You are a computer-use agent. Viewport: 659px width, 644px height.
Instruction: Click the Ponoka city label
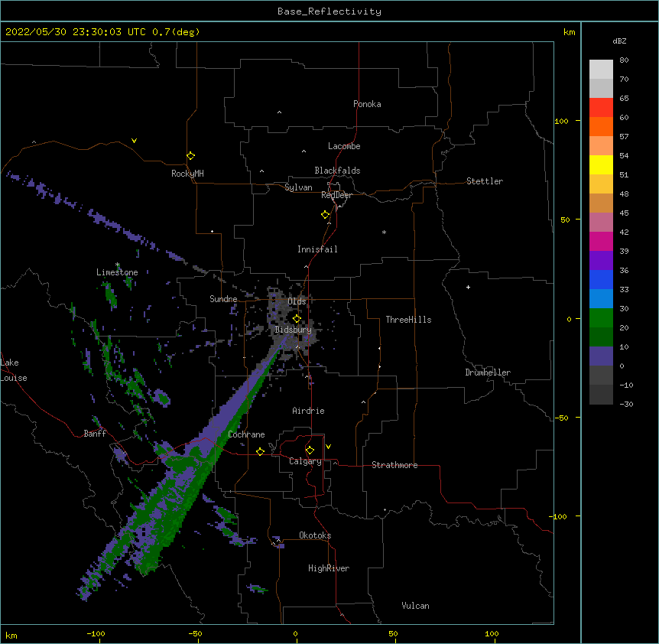coord(367,104)
